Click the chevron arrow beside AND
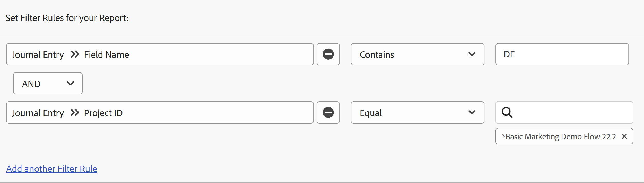This screenshot has width=644, height=183. (x=70, y=83)
